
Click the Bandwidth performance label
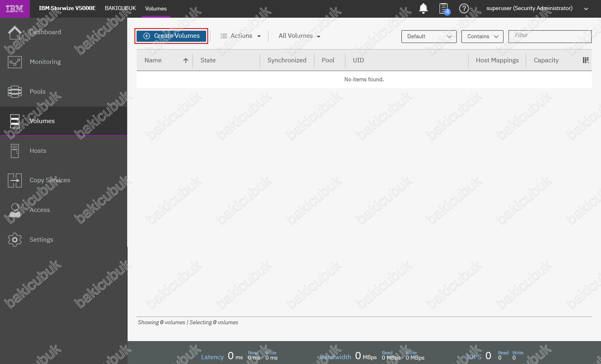(335, 357)
